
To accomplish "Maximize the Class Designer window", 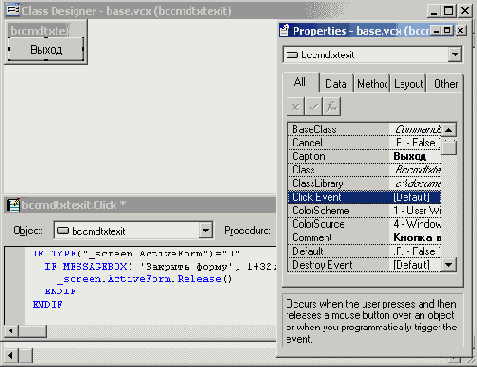I will tap(449, 11).
